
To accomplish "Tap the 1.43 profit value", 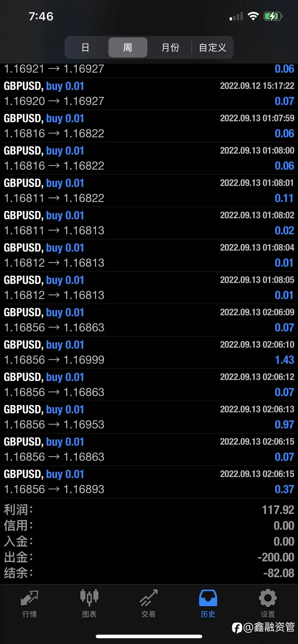I will point(285,360).
